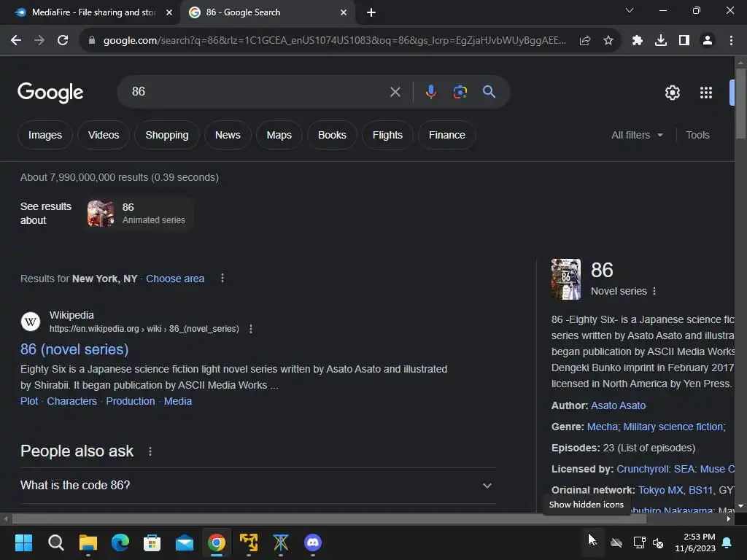Screen dimensions: 747x560
Task: Filter results by Flights
Action: 387,135
